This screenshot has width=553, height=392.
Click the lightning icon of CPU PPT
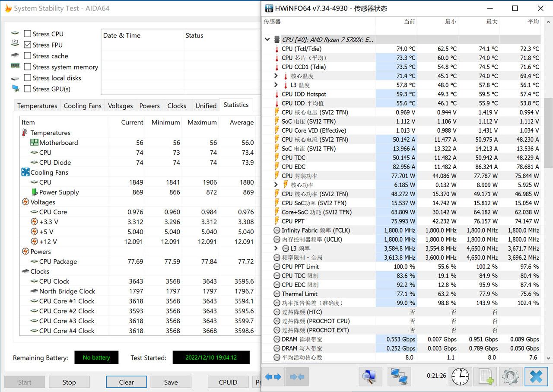pyautogui.click(x=277, y=221)
